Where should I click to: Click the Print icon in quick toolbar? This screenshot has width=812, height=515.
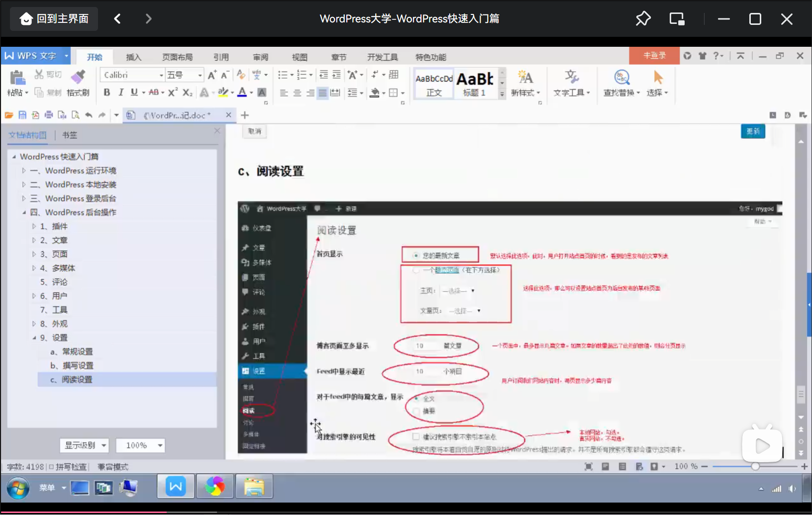pyautogui.click(x=49, y=115)
